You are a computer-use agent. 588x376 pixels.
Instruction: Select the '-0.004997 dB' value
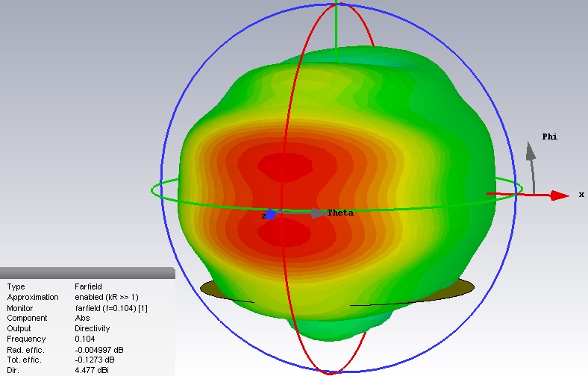point(99,350)
